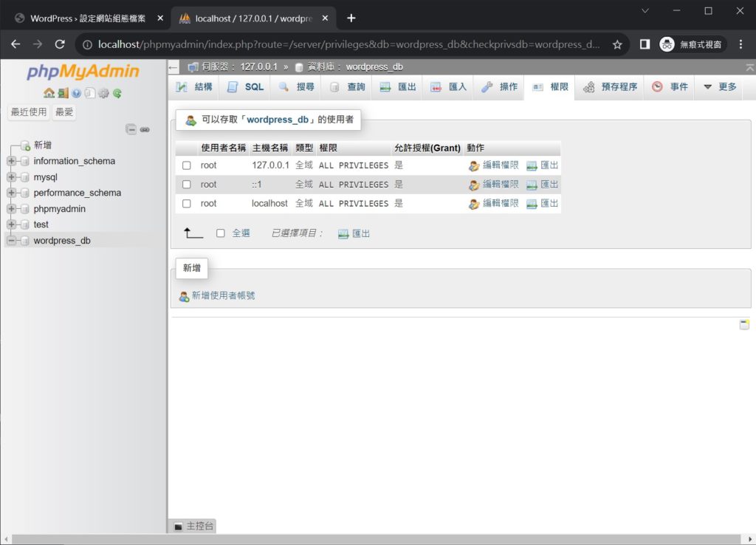Reload navigation panel with green refresh icon

[117, 93]
